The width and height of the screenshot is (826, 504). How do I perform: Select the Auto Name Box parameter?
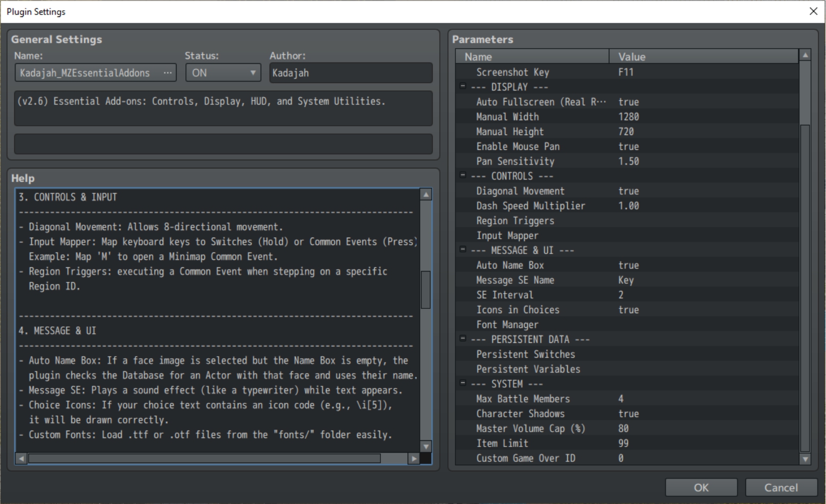tap(627, 265)
